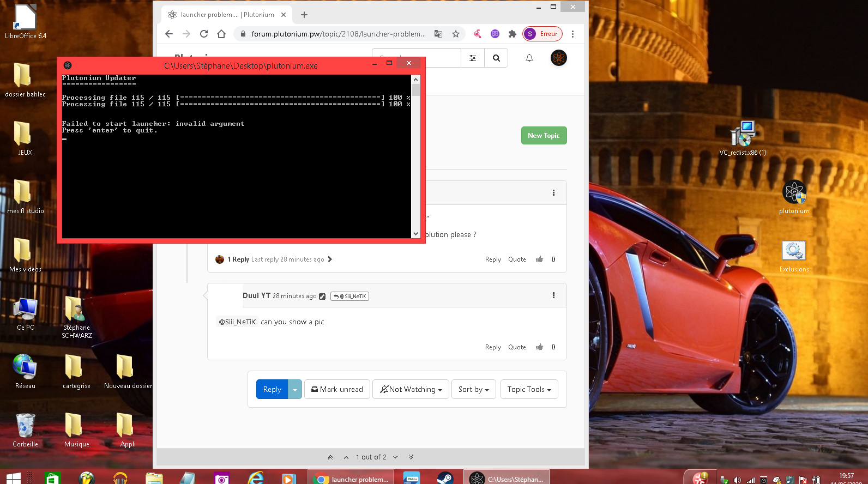The height and width of the screenshot is (484, 868).
Task: Open forum notifications bell
Action: click(x=529, y=58)
